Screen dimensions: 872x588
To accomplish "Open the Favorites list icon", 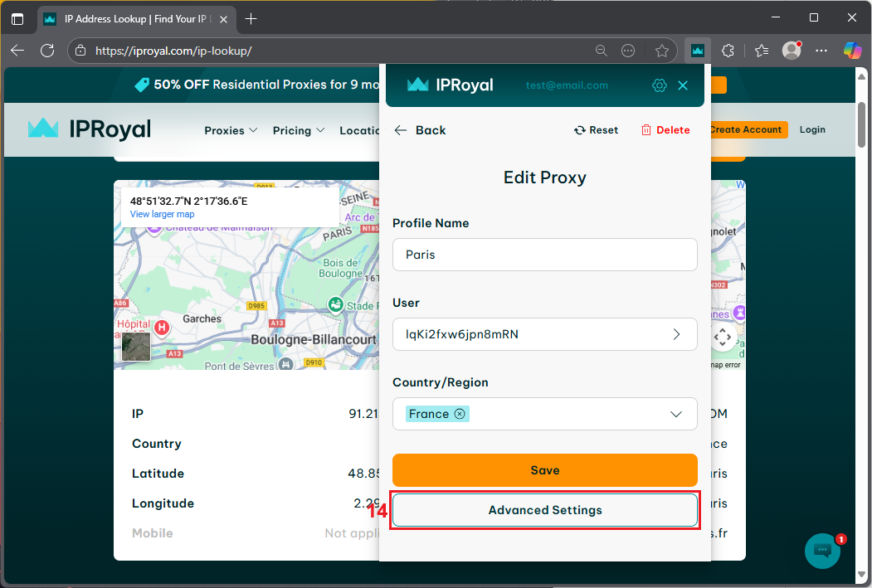I will [762, 51].
